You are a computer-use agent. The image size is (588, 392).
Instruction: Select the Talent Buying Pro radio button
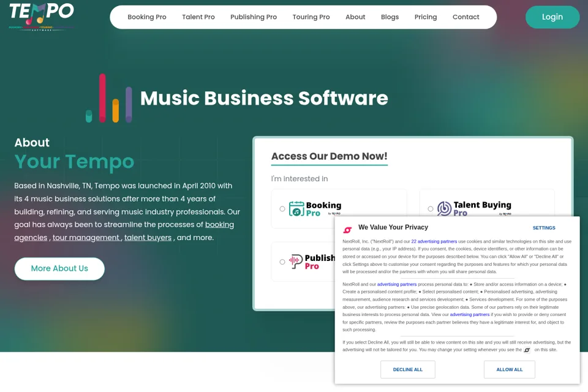tap(431, 209)
